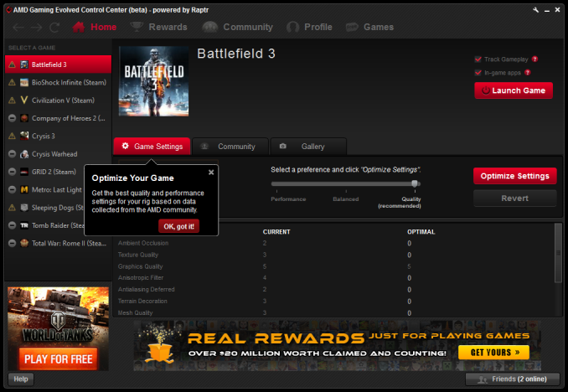Image resolution: width=568 pixels, height=392 pixels.
Task: Select Crysis Warhead in game list
Action: [x=59, y=154]
